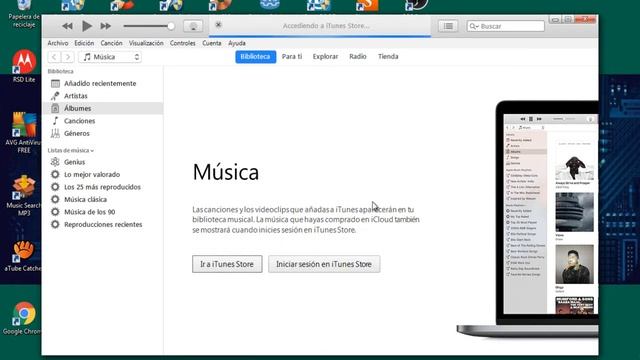Image resolution: width=640 pixels, height=360 pixels.
Task: Open the RSD Lite desktop icon
Action: [x=24, y=66]
